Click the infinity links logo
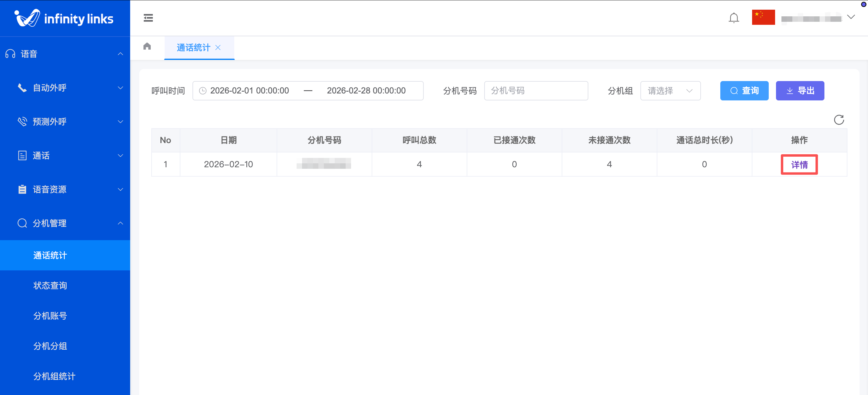Image resolution: width=868 pixels, height=395 pixels. pos(65,18)
